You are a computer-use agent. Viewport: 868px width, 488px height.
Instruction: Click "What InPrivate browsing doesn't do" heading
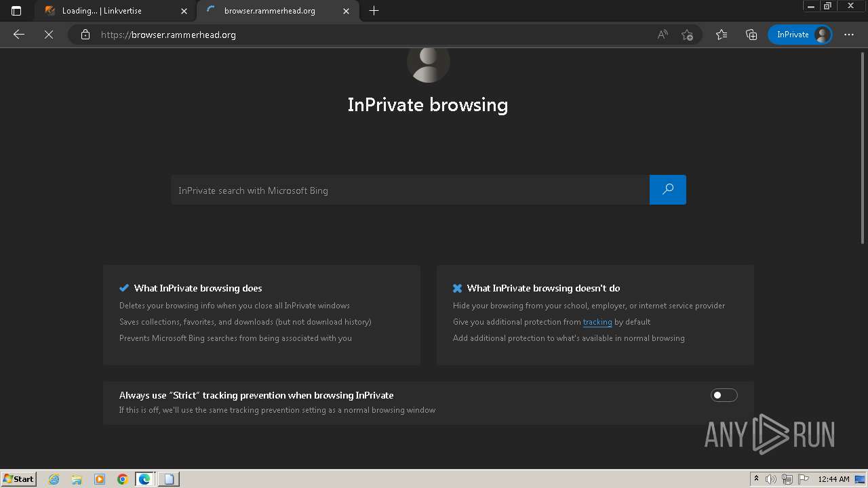click(544, 288)
